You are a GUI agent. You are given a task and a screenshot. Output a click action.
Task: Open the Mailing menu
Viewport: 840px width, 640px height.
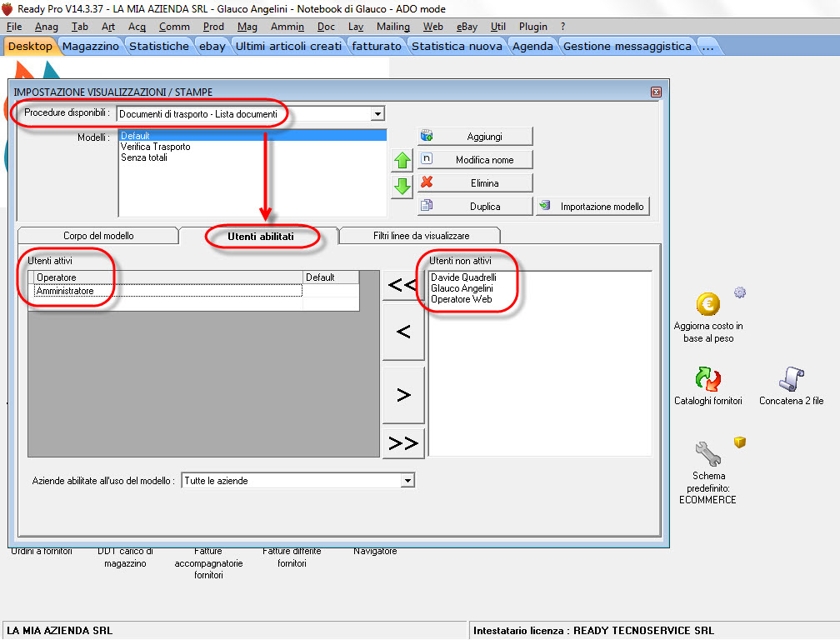(x=393, y=26)
